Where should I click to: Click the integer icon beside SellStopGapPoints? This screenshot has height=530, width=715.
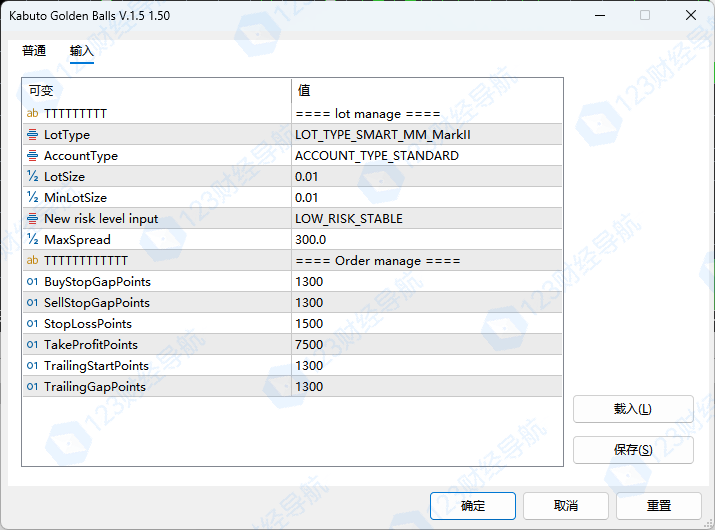tap(32, 302)
